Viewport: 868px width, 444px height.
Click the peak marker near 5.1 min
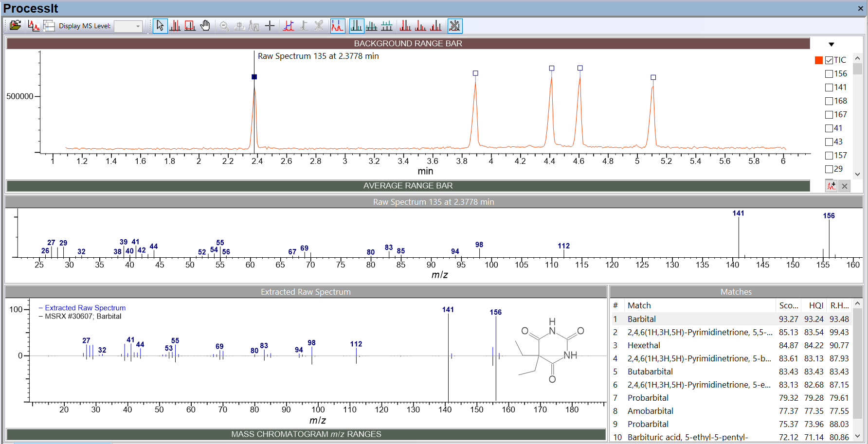[653, 77]
